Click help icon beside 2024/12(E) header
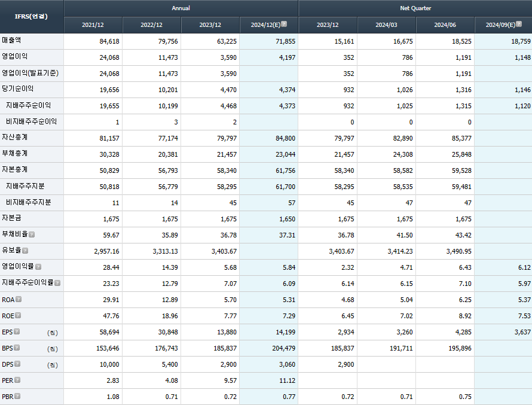The width and height of the screenshot is (532, 405). [284, 25]
